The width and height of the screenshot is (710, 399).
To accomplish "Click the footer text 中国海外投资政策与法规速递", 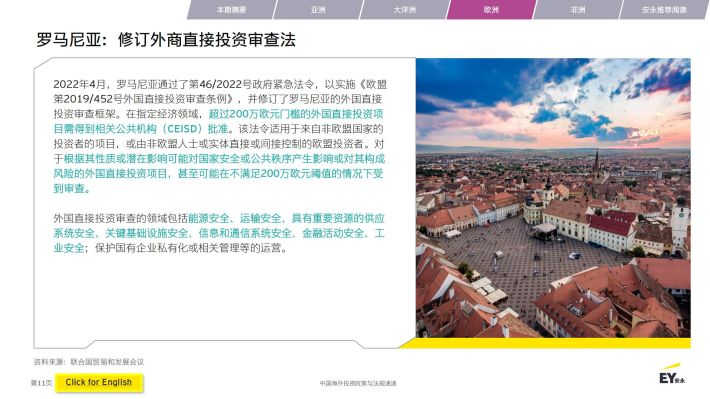I will [x=358, y=383].
